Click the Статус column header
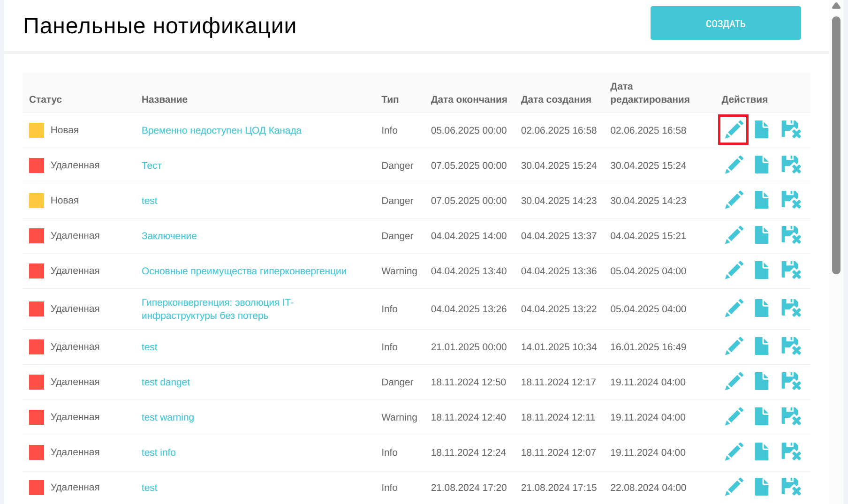848x504 pixels. 45,99
